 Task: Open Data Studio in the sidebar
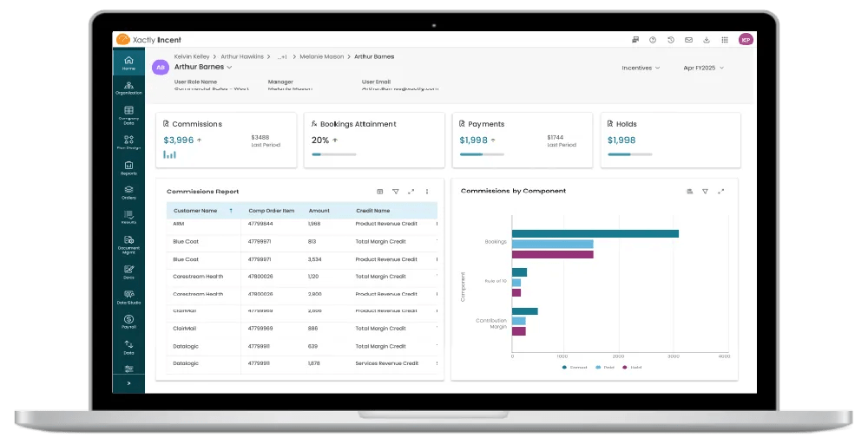tap(128, 297)
